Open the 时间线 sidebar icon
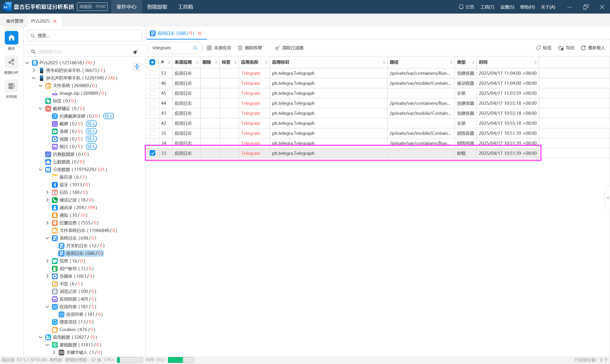This screenshot has height=364, width=610. pyautogui.click(x=11, y=86)
